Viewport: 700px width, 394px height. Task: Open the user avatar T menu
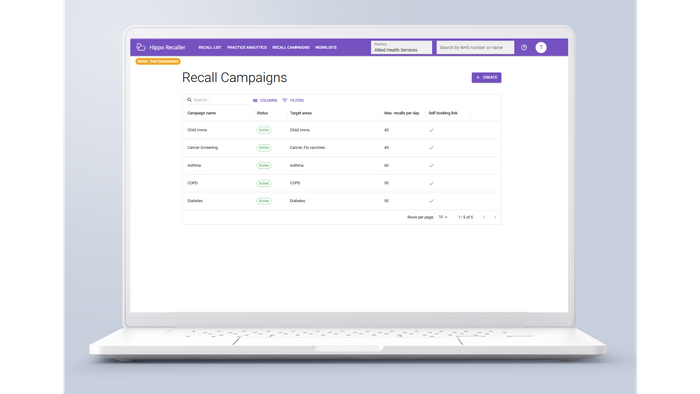541,47
